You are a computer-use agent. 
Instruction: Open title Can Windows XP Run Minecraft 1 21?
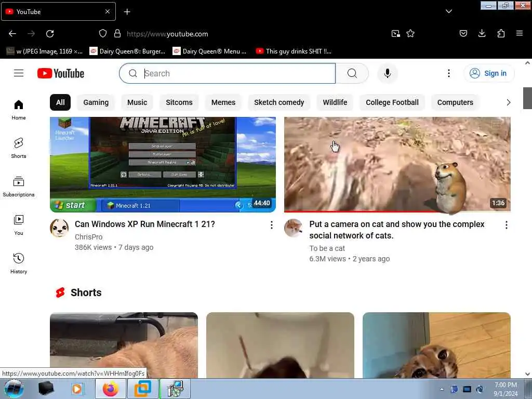tap(145, 224)
